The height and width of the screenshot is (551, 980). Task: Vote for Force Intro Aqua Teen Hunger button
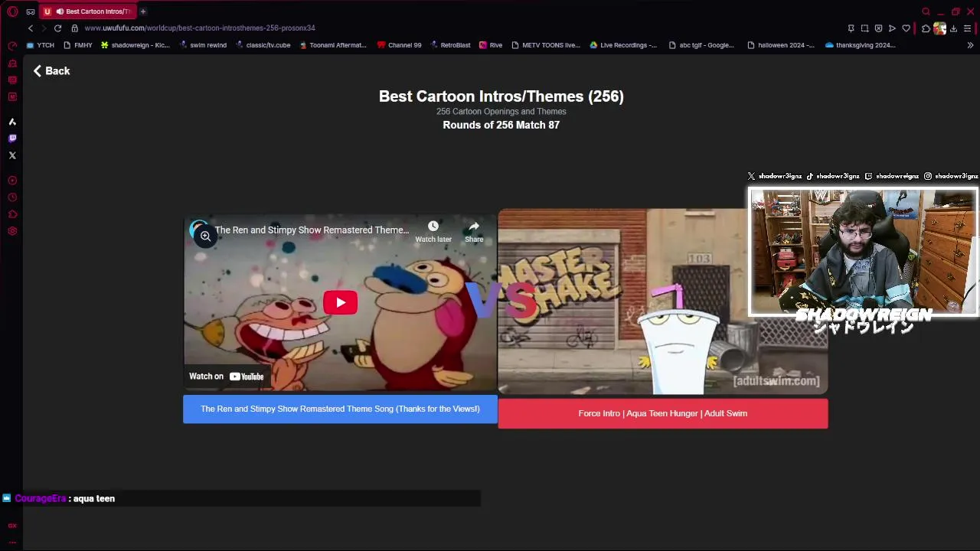coord(663,413)
